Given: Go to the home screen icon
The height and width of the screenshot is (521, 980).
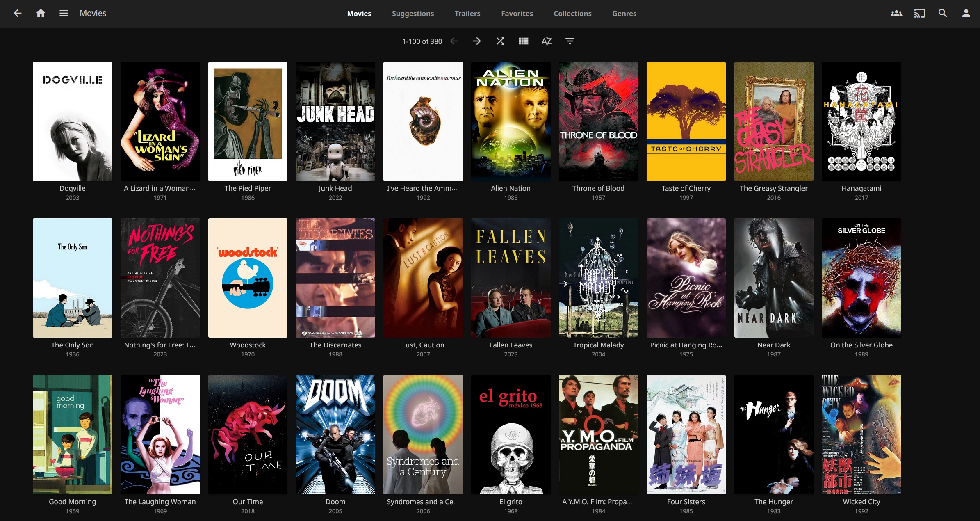Looking at the screenshot, I should (x=41, y=13).
